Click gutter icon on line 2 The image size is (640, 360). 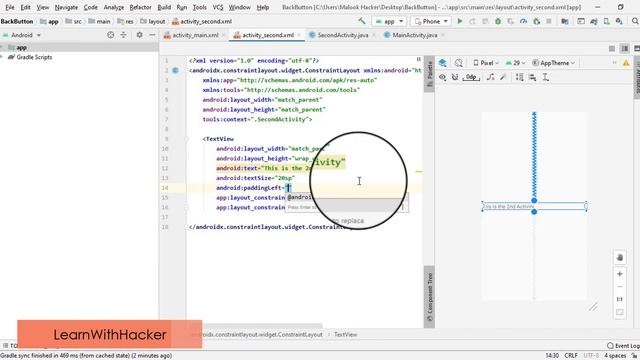click(x=176, y=70)
